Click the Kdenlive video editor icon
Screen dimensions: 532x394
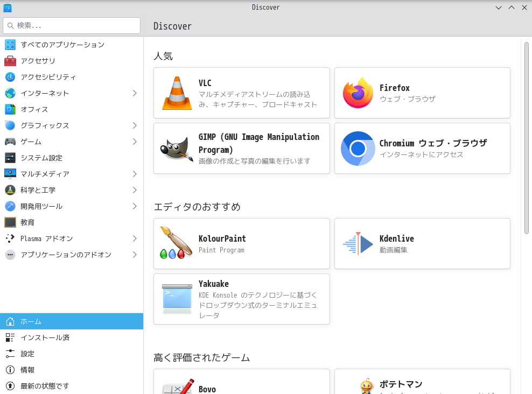(357, 243)
